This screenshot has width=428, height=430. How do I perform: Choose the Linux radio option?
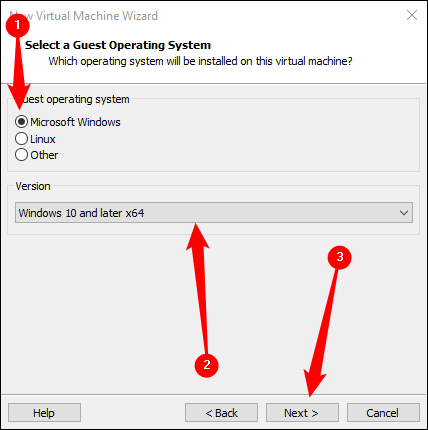pyautogui.click(x=21, y=139)
